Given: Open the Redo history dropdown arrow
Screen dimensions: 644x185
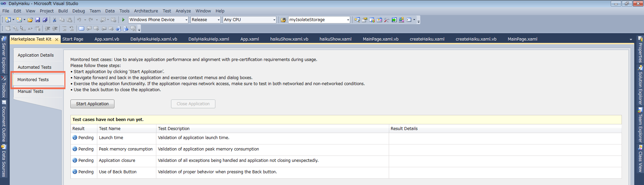Looking at the screenshot, I should [97, 20].
